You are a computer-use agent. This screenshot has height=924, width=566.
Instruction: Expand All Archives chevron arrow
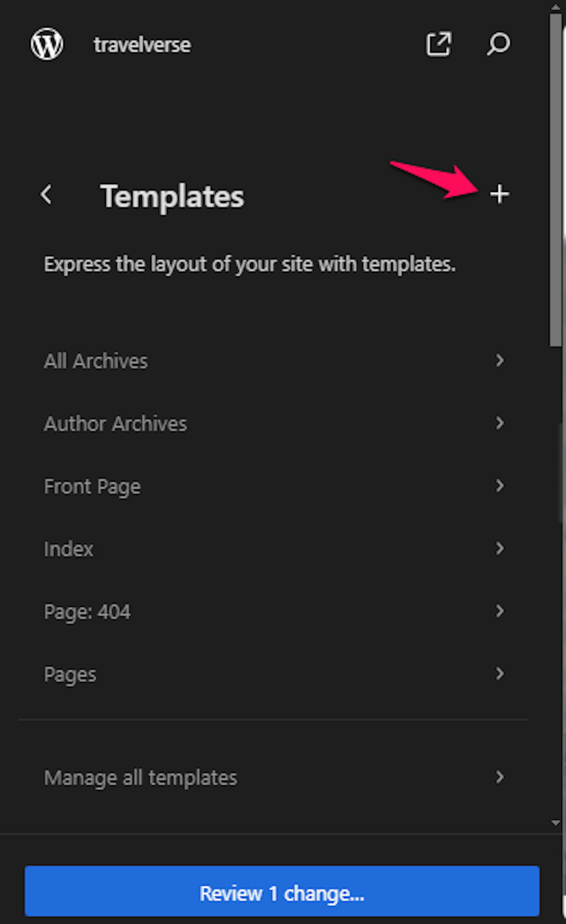pos(500,360)
